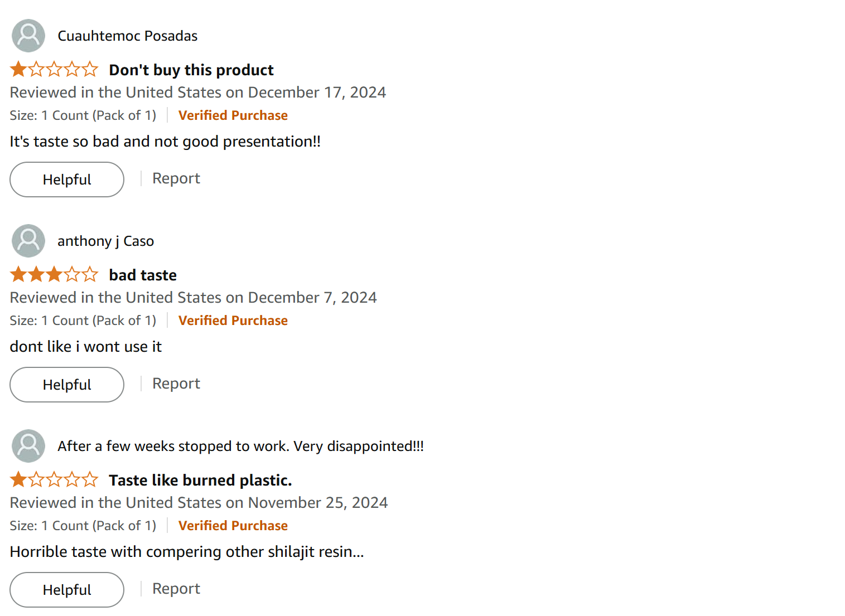Click three-star rating on 'bad taste' review
The width and height of the screenshot is (845, 616).
(54, 275)
